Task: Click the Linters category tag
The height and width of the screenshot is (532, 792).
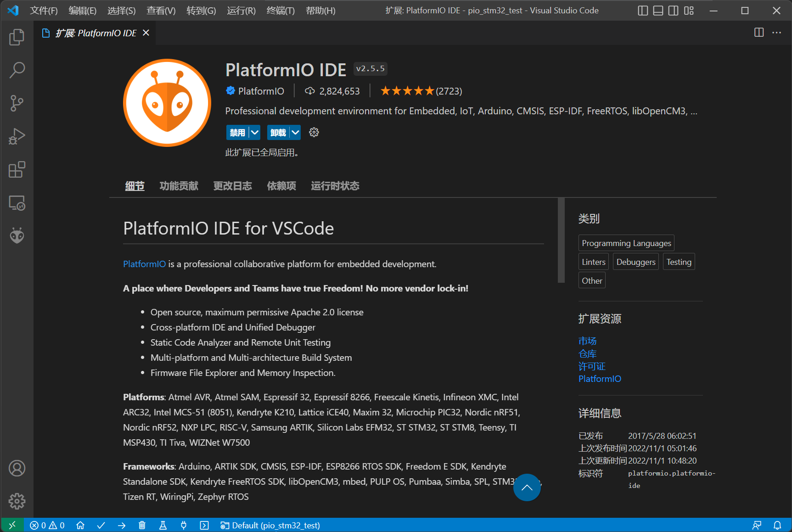Action: point(594,262)
